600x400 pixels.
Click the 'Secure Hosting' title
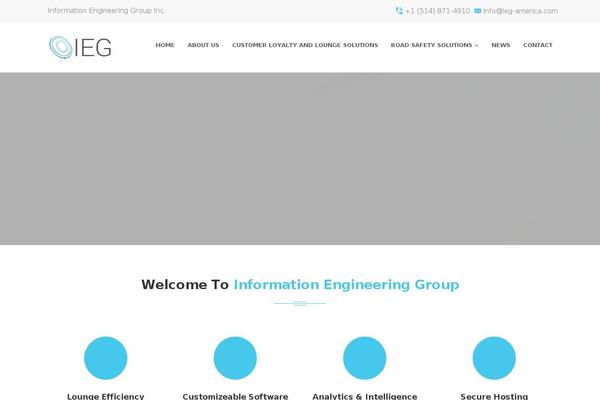coord(494,396)
